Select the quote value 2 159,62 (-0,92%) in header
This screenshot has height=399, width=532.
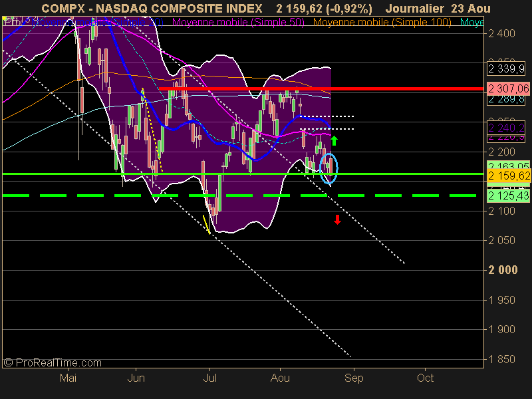pos(324,9)
